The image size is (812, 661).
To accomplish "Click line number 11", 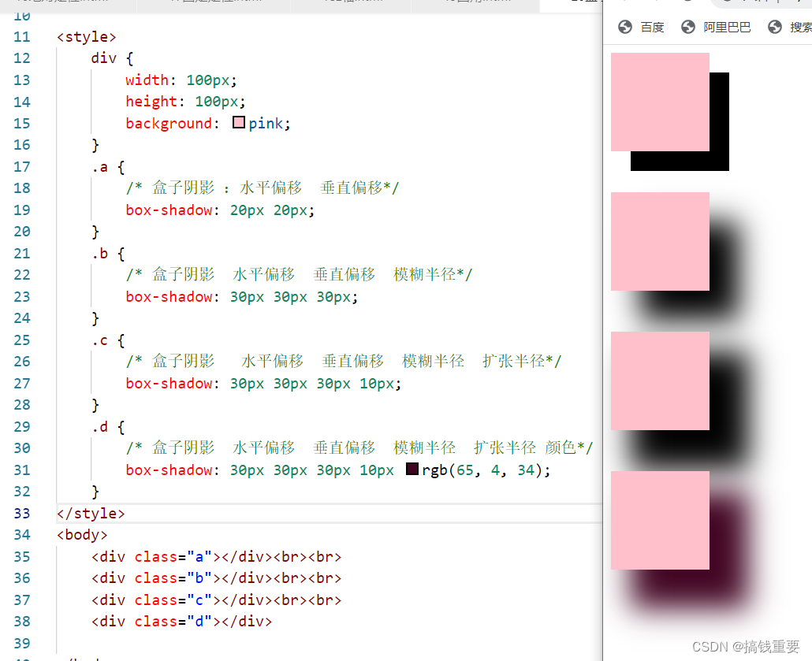I will [x=22, y=37].
